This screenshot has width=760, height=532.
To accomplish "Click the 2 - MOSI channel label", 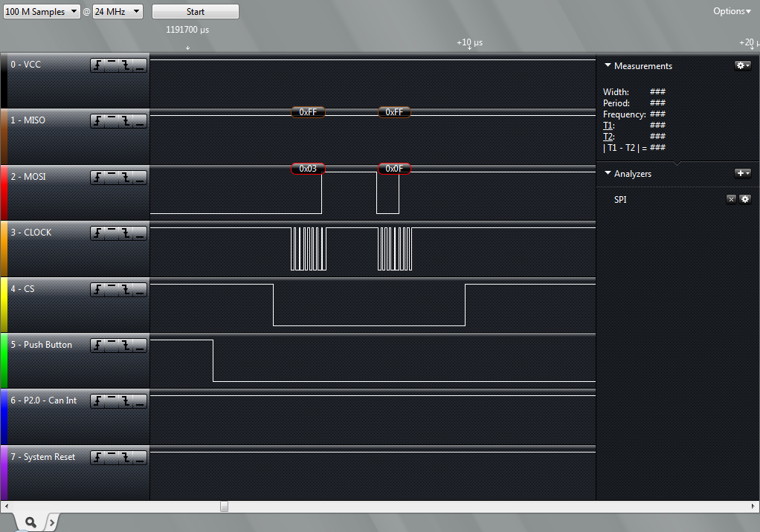I will 28,177.
